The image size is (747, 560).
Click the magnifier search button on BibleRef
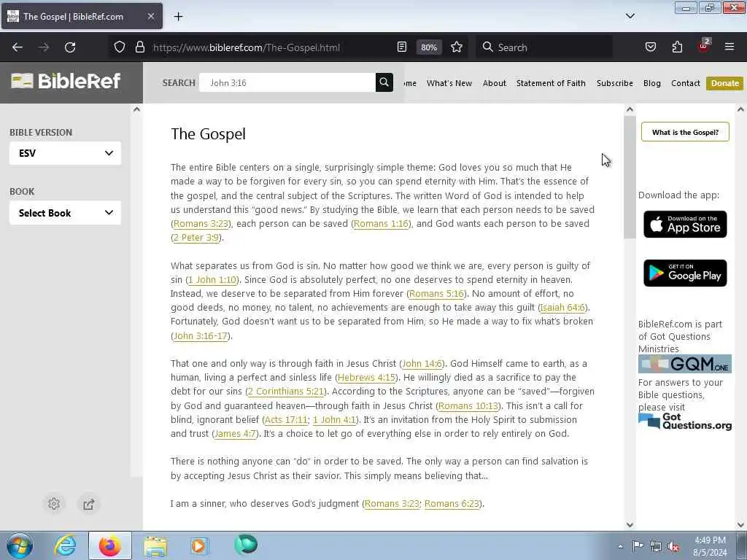384,82
